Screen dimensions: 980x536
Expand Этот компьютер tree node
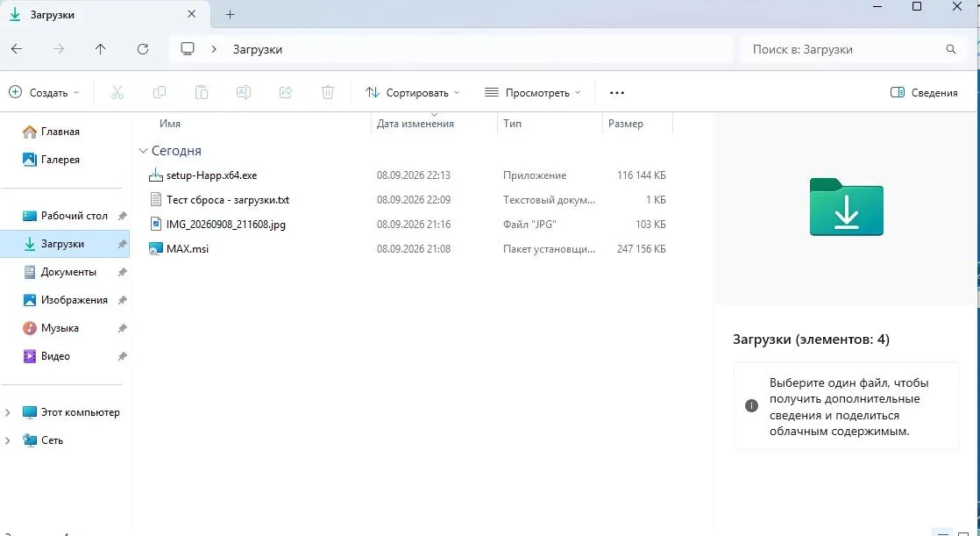8,413
